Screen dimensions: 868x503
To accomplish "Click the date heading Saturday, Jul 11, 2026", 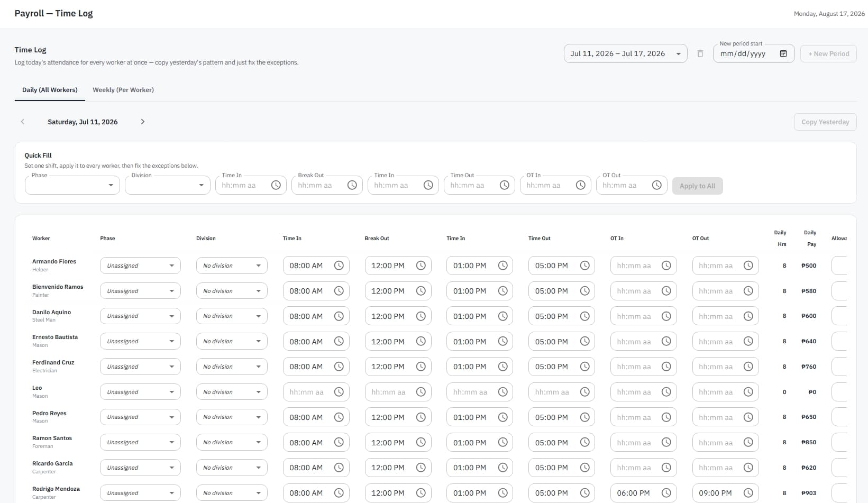I will [x=83, y=122].
